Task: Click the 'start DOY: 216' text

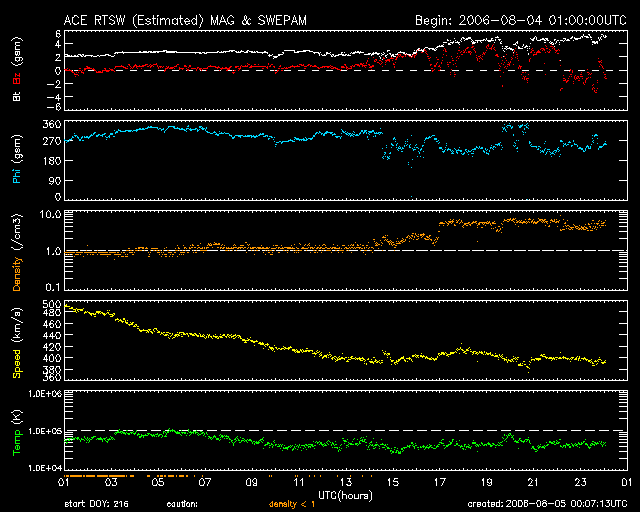Action: (96, 504)
